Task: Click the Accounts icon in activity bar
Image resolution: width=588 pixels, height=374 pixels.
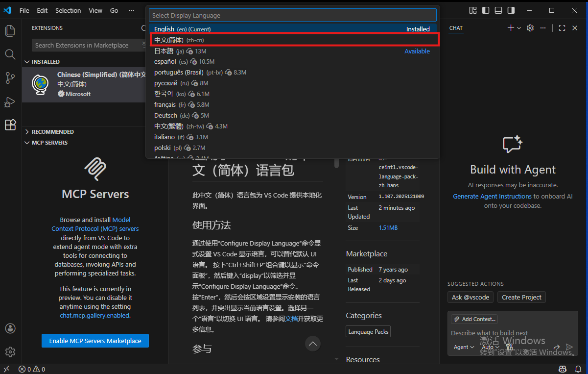Action: (10, 328)
